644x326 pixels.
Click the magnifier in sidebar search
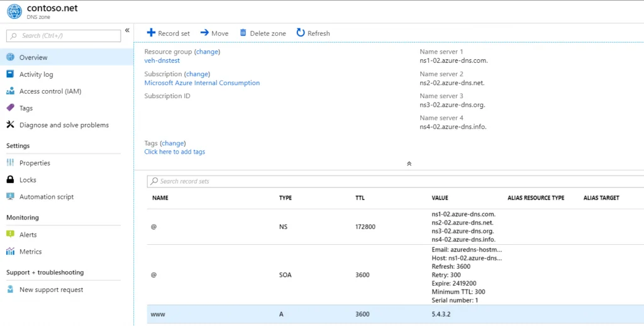(14, 36)
